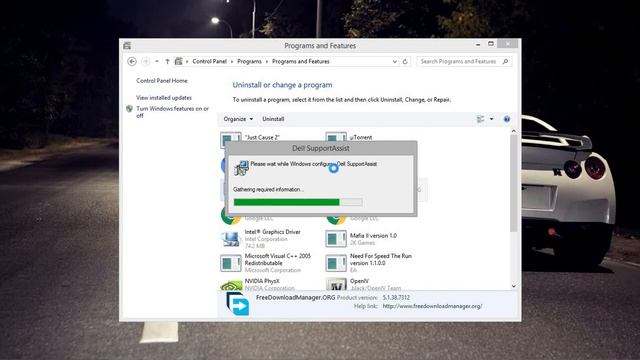Select the Mafia II version 1.0 icon

[336, 239]
